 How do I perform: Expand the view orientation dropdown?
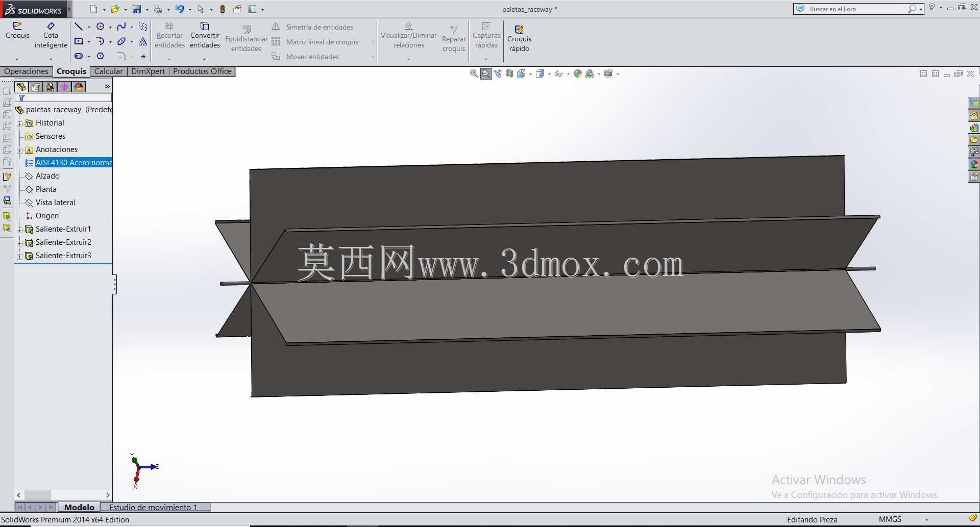click(530, 74)
